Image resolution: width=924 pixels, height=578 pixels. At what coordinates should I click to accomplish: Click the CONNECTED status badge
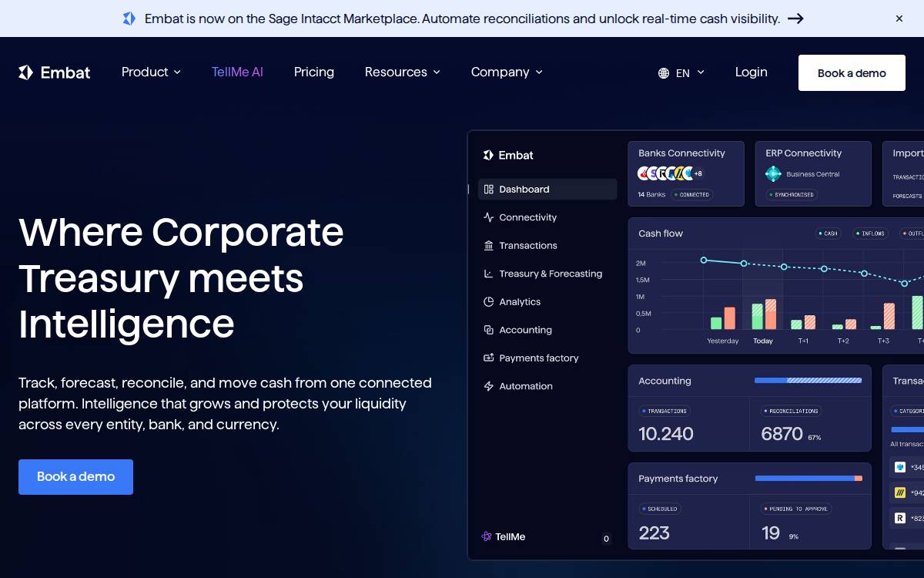click(x=691, y=195)
